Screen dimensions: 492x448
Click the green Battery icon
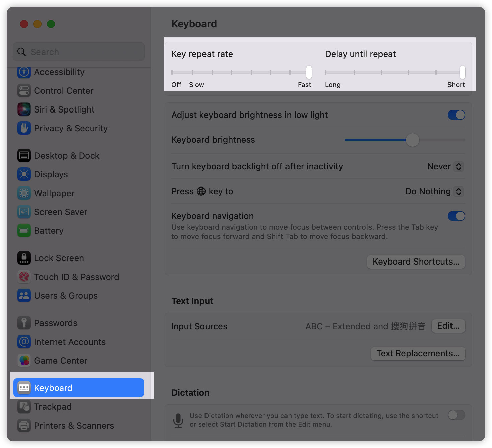24,231
